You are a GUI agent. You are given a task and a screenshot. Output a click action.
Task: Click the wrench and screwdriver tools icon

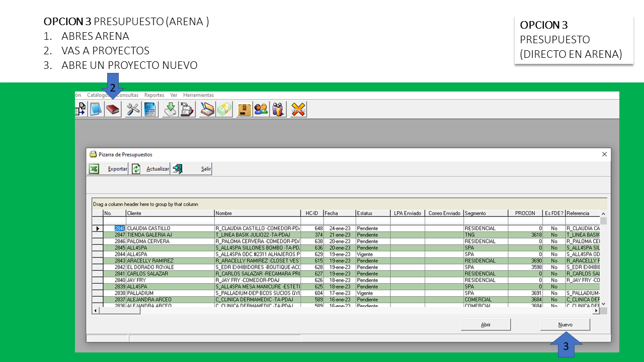pyautogui.click(x=133, y=109)
